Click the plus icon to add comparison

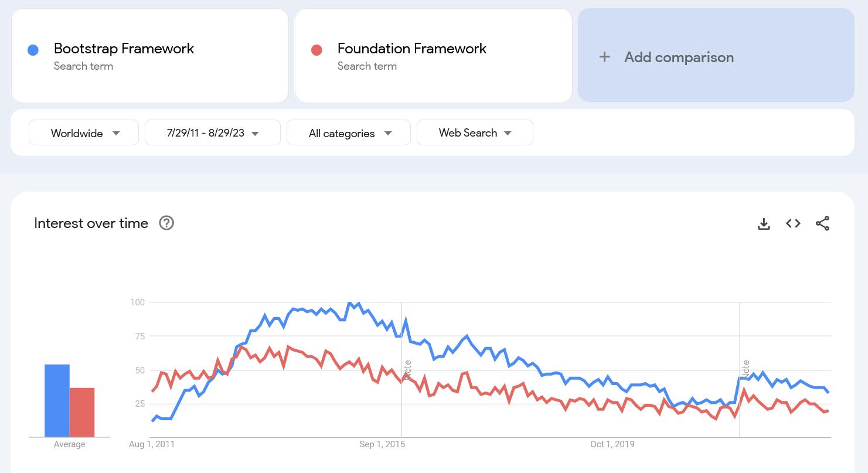pyautogui.click(x=604, y=57)
